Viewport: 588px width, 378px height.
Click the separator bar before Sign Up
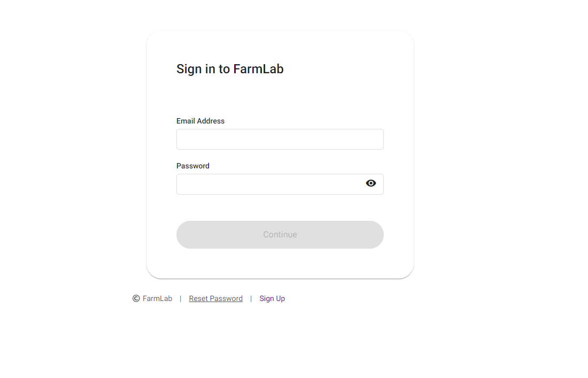[251, 299]
